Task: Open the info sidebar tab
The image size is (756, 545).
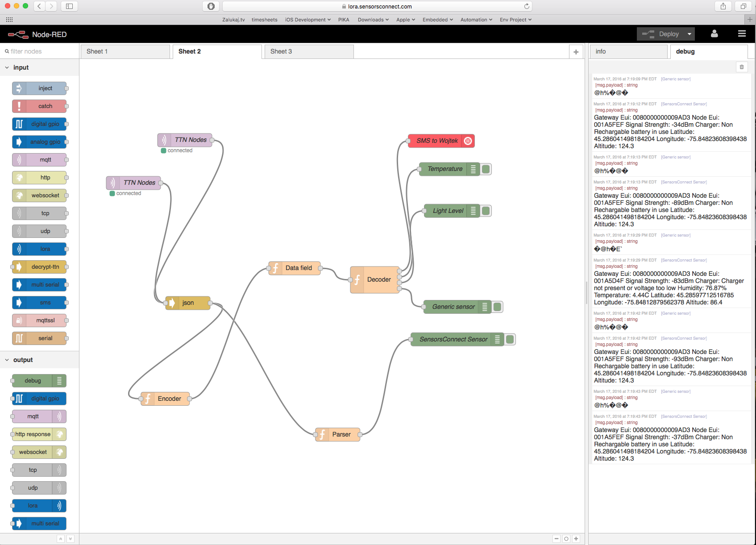Action: pyautogui.click(x=628, y=51)
